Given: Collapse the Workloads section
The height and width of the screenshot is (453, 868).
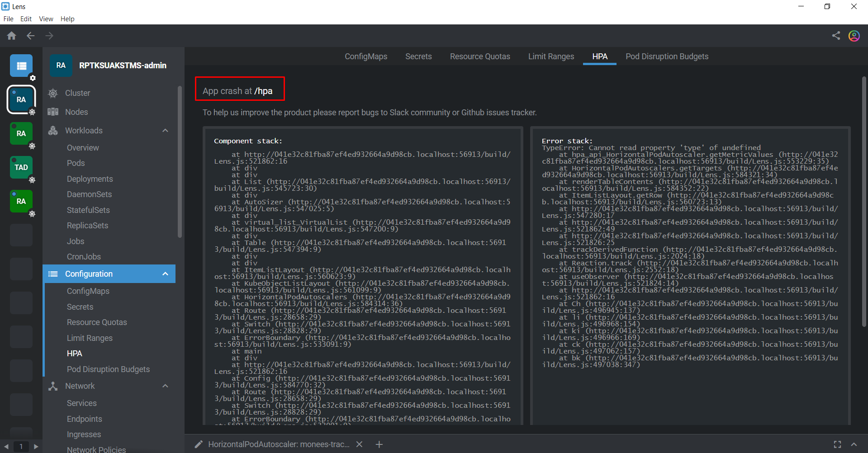Looking at the screenshot, I should [x=166, y=130].
